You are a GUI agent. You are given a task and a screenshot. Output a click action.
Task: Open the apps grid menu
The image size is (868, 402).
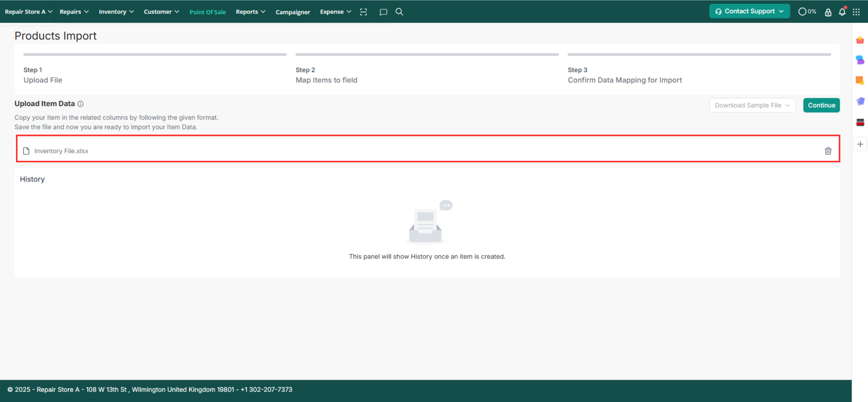[856, 12]
